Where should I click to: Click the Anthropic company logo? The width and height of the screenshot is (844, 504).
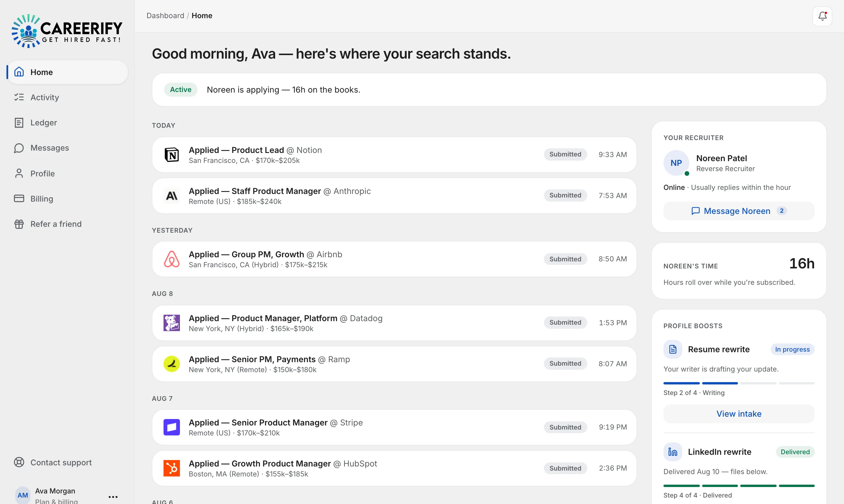tap(171, 196)
